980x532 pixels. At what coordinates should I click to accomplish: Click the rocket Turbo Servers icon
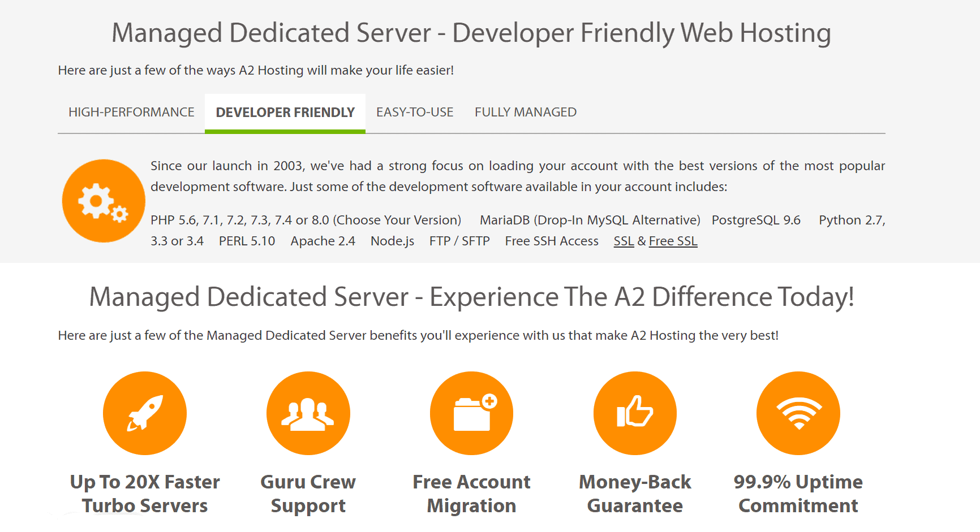coord(145,413)
